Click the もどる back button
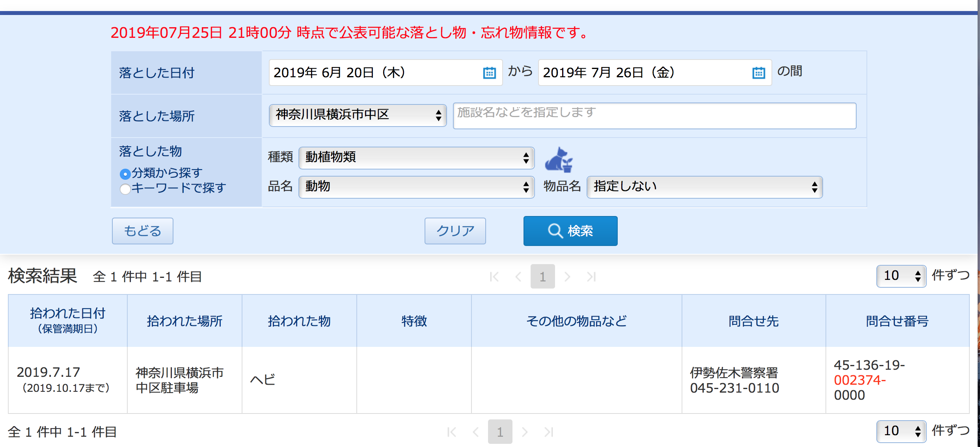 (142, 231)
